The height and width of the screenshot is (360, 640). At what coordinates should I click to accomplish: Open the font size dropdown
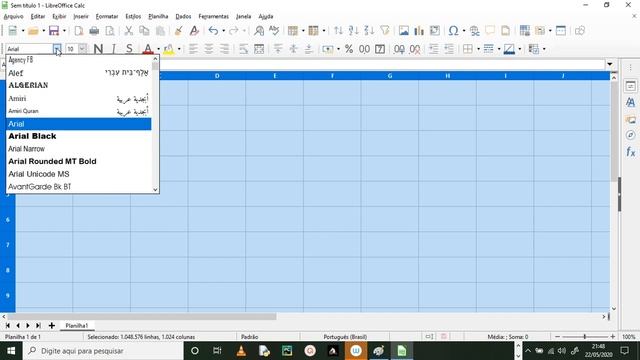83,49
